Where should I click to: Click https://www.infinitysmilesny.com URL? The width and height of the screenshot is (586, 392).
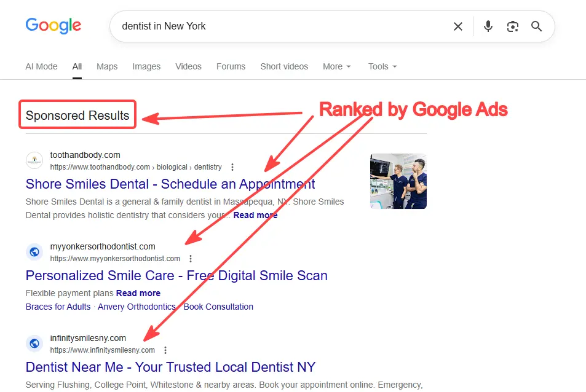click(x=103, y=350)
